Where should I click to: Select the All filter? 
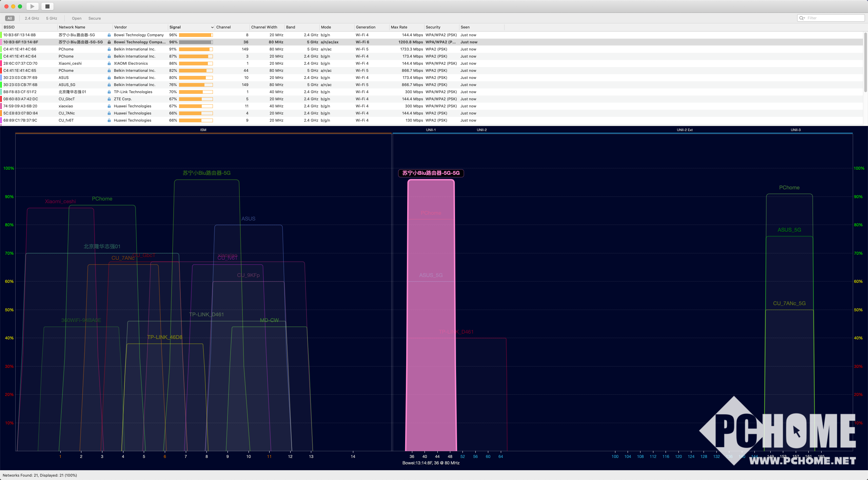click(9, 18)
